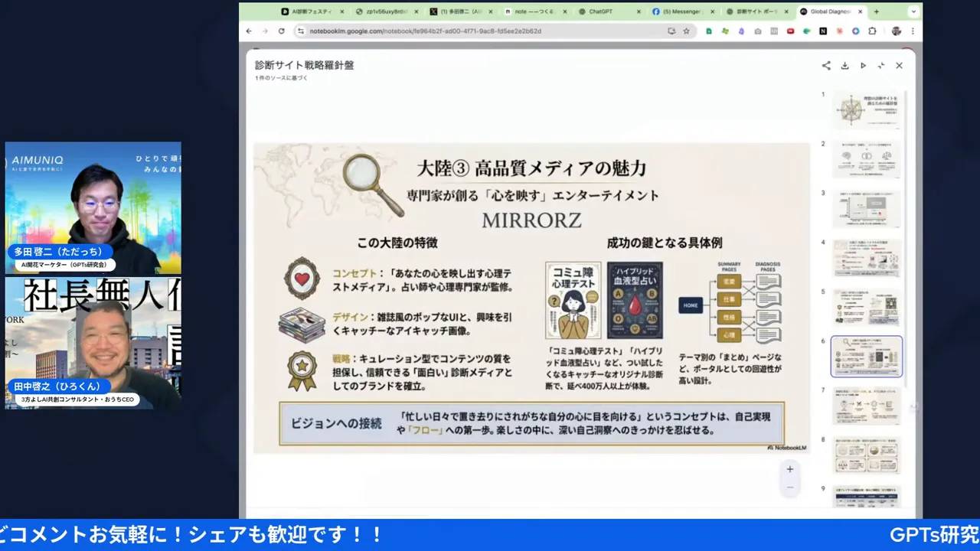The height and width of the screenshot is (551, 980).
Task: Open the Chrome three-dot menu
Action: point(913,31)
